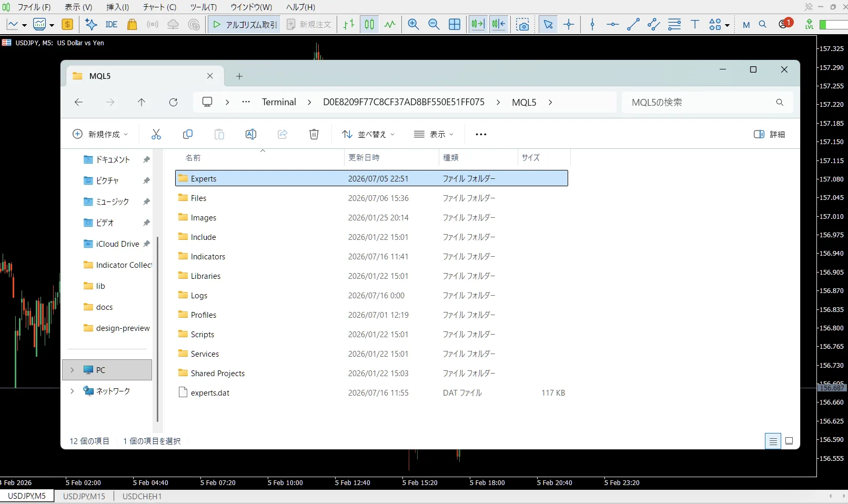Switch Explorer to details list view
Screen dimensions: 848x504
tap(773, 441)
